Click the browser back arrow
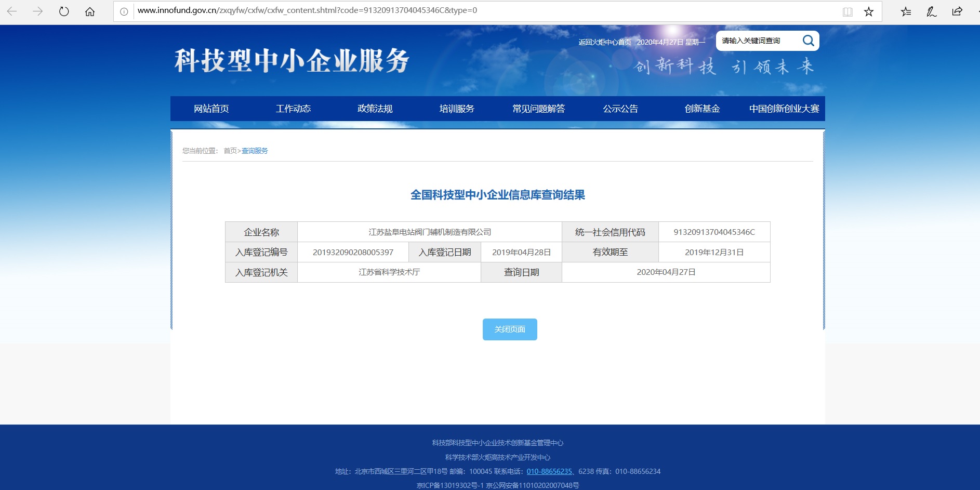This screenshot has height=490, width=980. pyautogui.click(x=12, y=11)
